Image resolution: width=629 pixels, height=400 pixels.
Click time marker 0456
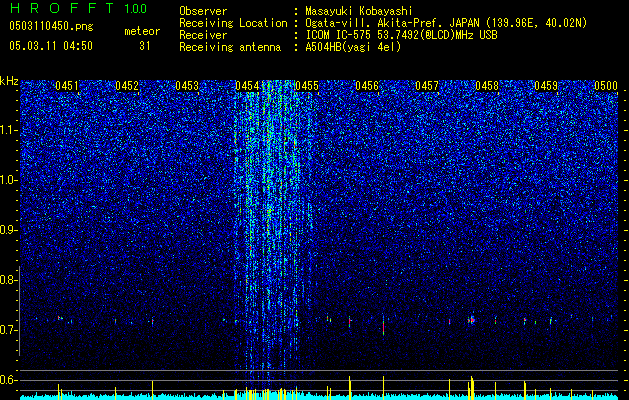tap(367, 86)
